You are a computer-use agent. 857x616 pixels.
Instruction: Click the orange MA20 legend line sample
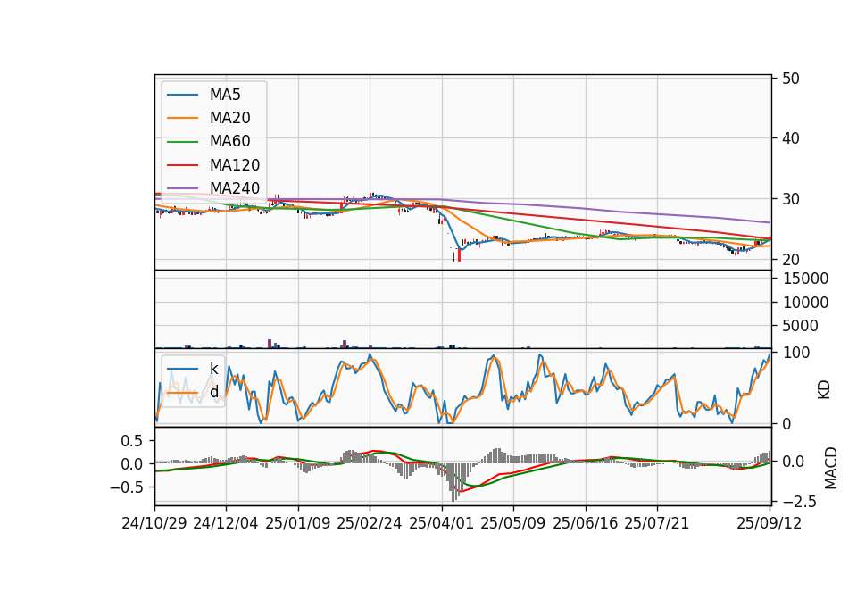pyautogui.click(x=182, y=118)
